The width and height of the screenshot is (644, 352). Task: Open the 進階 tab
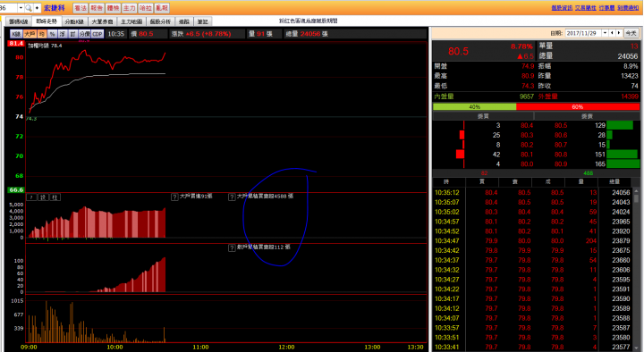pos(184,21)
